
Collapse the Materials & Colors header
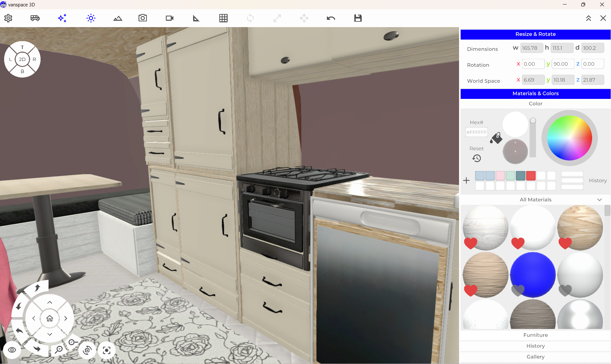coord(536,93)
